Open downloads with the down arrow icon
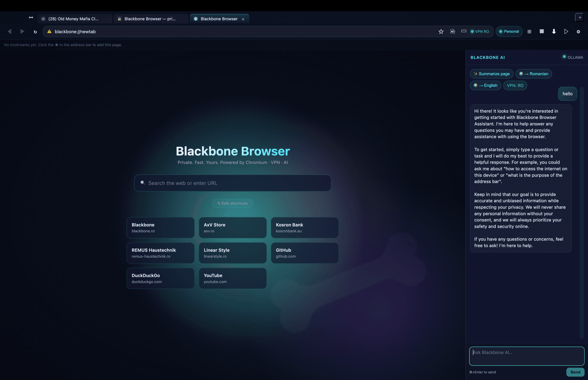 click(x=554, y=32)
